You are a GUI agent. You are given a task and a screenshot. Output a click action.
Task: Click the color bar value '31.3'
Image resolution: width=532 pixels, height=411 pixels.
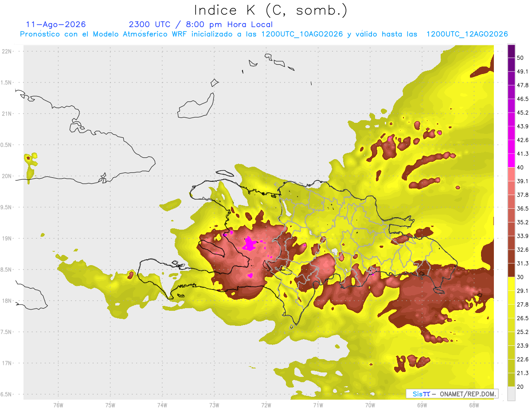click(523, 263)
